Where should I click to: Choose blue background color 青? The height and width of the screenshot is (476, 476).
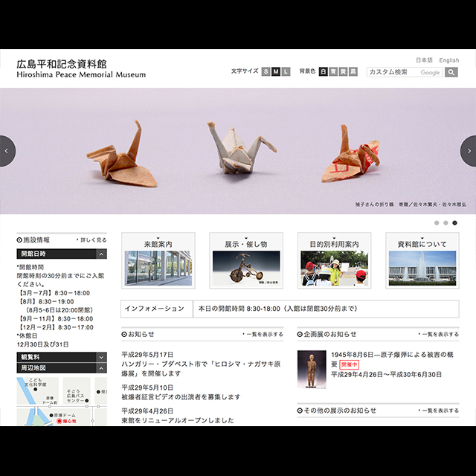click(x=333, y=71)
